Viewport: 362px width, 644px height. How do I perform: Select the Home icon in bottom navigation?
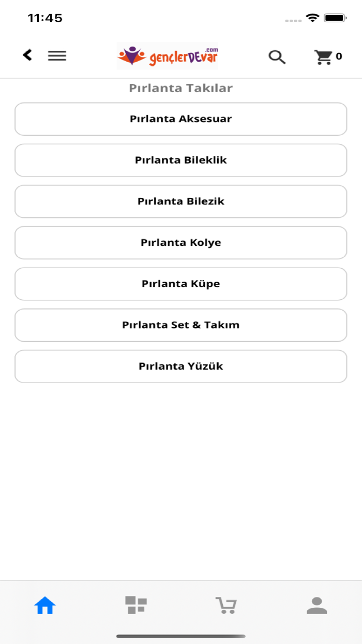click(x=44, y=604)
